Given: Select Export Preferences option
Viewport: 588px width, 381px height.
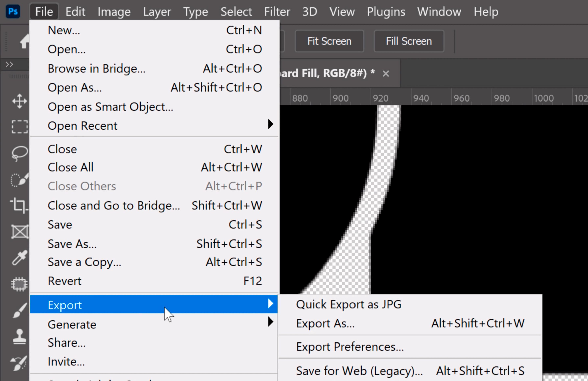Looking at the screenshot, I should point(350,347).
